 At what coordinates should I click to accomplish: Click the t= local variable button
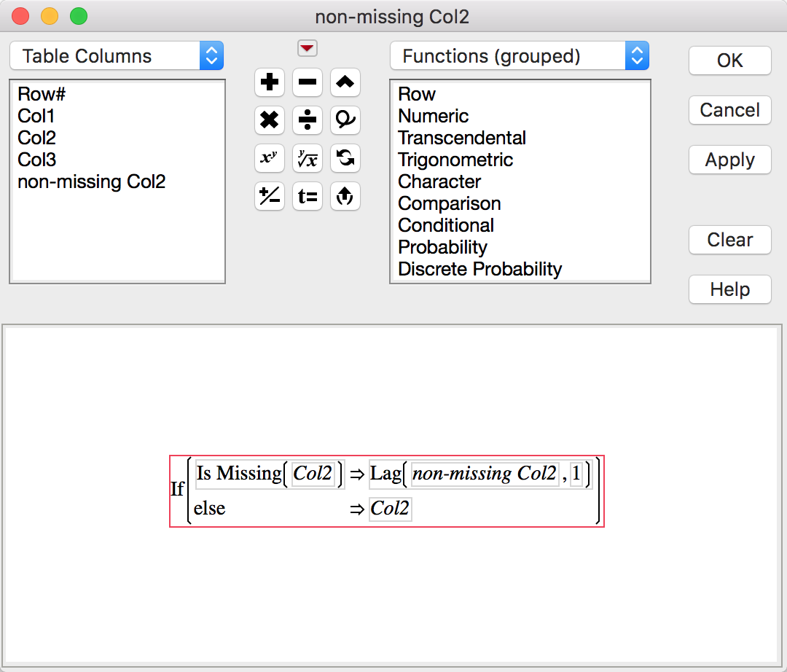coord(308,196)
